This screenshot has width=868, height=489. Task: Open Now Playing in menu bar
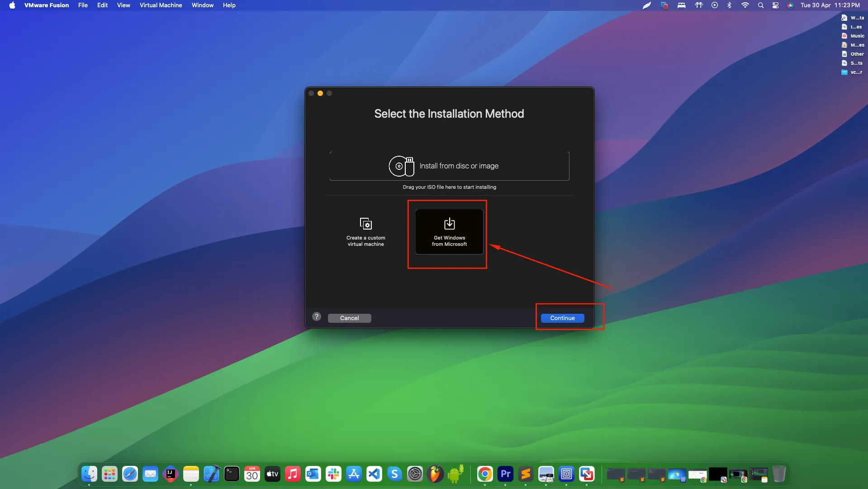(x=715, y=5)
